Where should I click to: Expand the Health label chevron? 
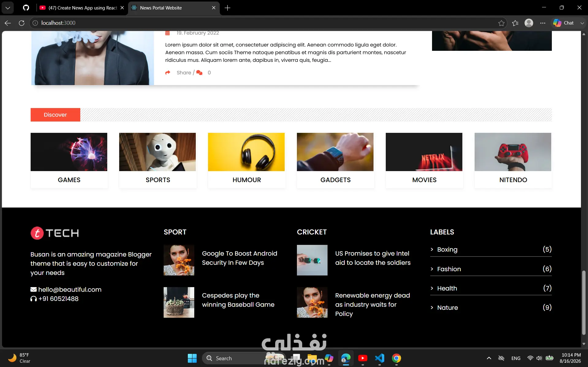pos(432,288)
